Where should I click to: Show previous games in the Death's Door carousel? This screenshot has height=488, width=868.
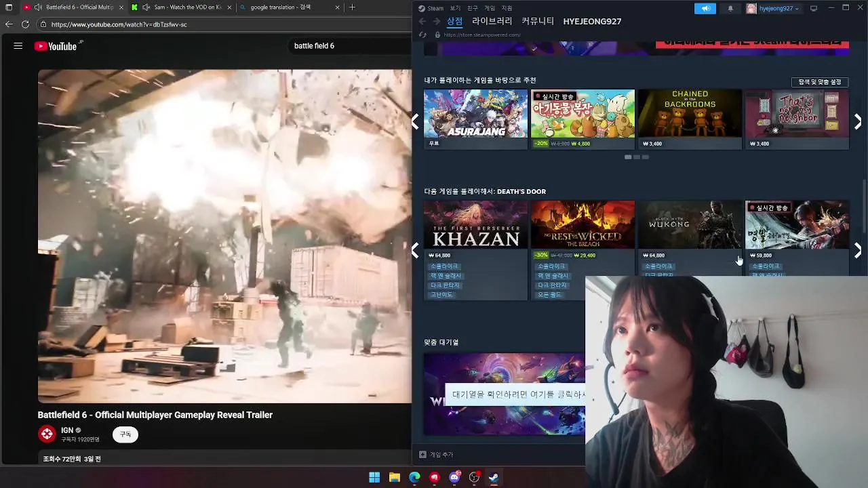click(x=415, y=250)
